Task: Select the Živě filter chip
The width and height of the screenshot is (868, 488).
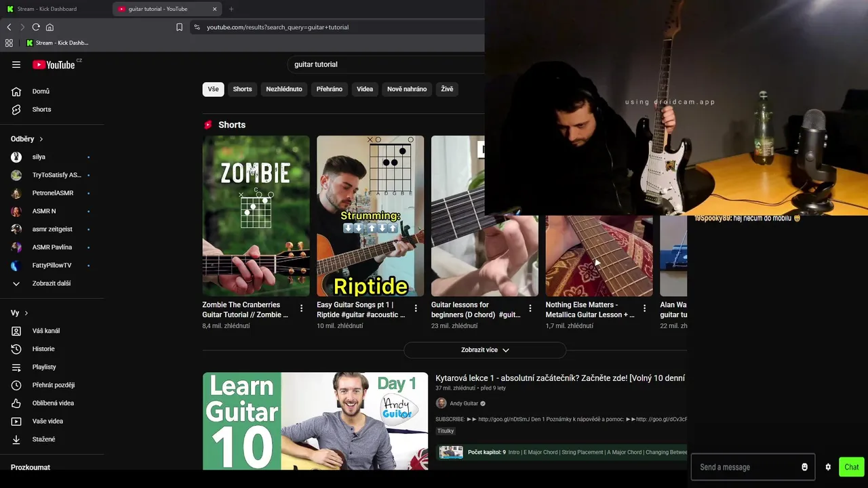Action: [447, 89]
